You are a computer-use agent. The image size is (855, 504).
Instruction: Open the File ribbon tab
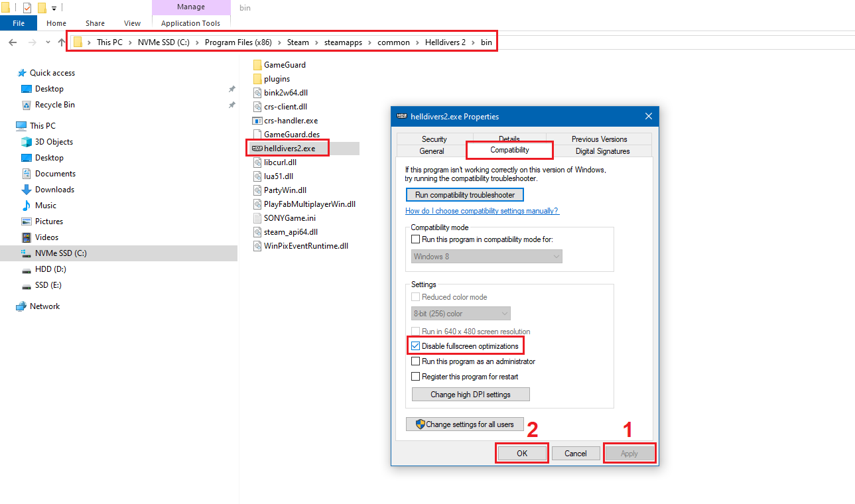[19, 23]
